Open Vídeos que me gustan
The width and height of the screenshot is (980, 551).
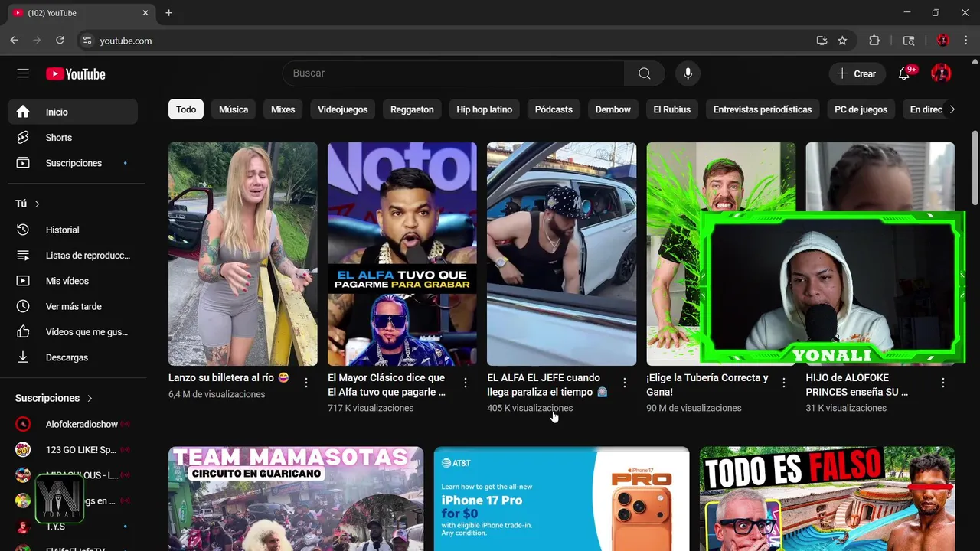click(x=73, y=332)
